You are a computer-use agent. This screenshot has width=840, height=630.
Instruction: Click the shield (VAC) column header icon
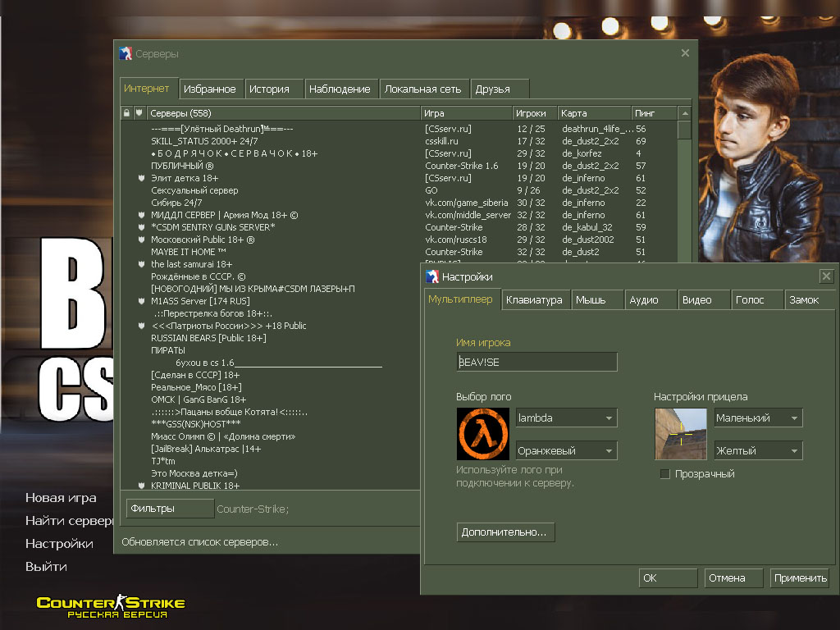(x=139, y=113)
